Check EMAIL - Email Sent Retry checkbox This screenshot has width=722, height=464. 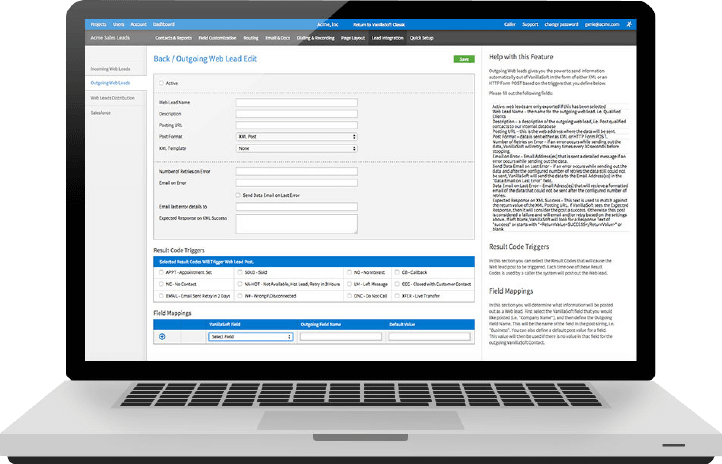161,296
